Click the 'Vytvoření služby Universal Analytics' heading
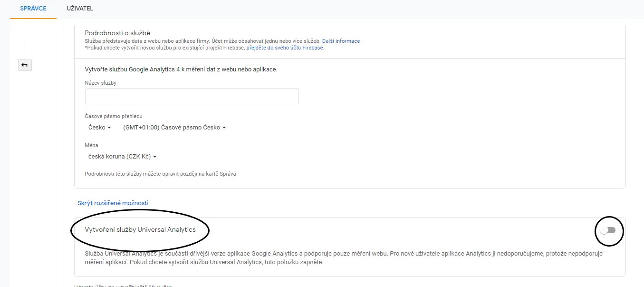Image resolution: width=644 pixels, height=287 pixels. click(x=140, y=229)
